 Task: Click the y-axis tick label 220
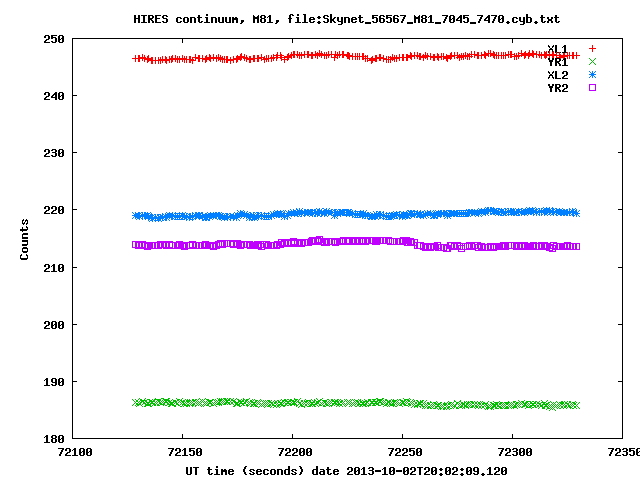pyautogui.click(x=54, y=210)
